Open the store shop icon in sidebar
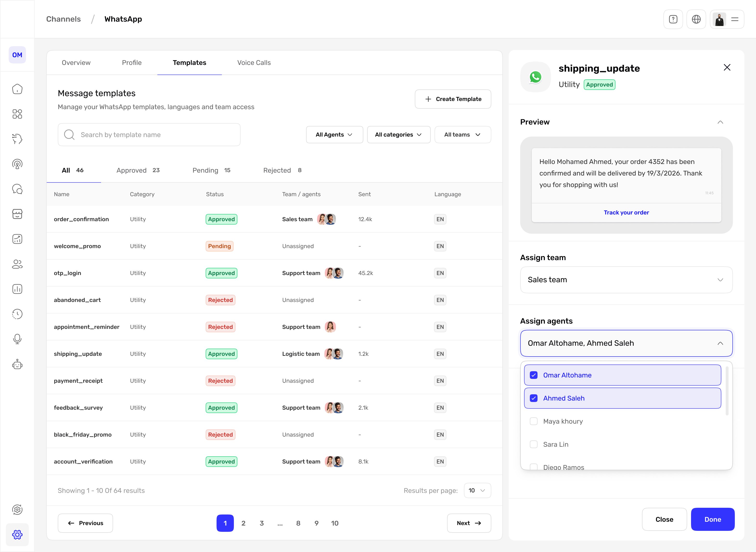The height and width of the screenshot is (552, 756). coord(17,214)
